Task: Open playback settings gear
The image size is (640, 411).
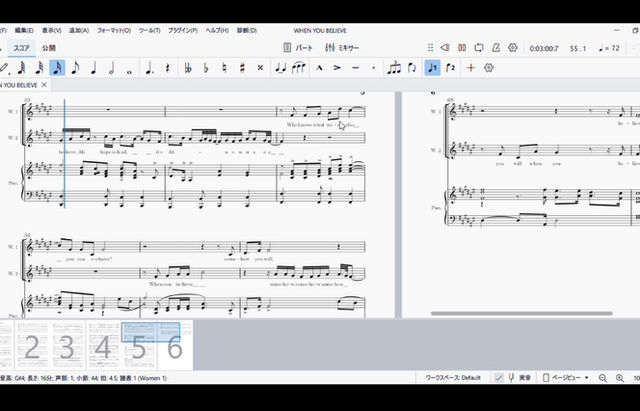Action: coord(513,48)
